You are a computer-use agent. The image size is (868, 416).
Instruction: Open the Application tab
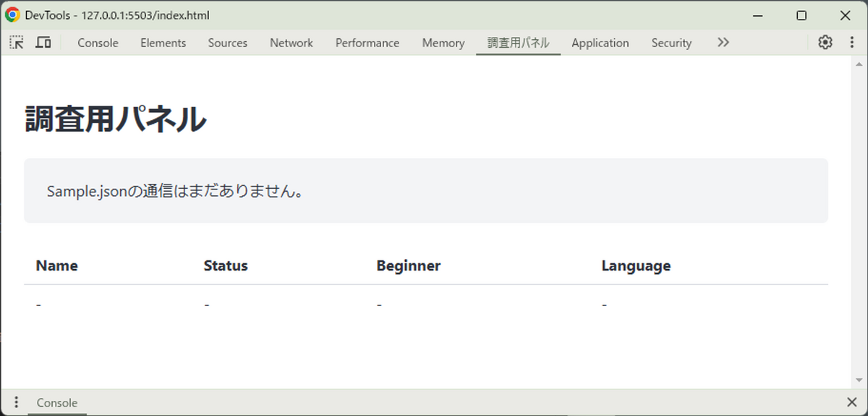coord(600,43)
